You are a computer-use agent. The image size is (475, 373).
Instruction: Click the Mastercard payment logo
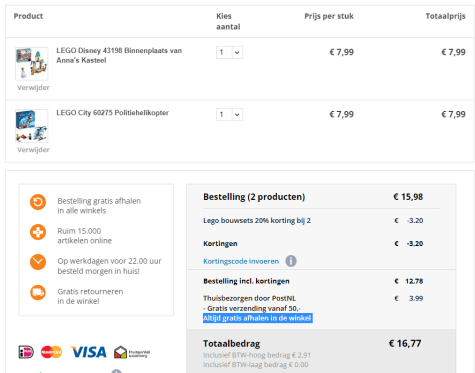[51, 352]
